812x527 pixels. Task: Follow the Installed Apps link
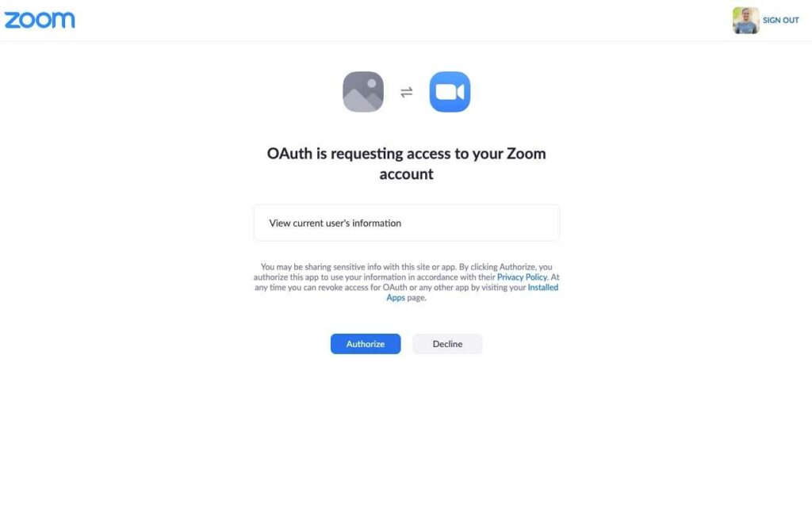click(x=542, y=288)
